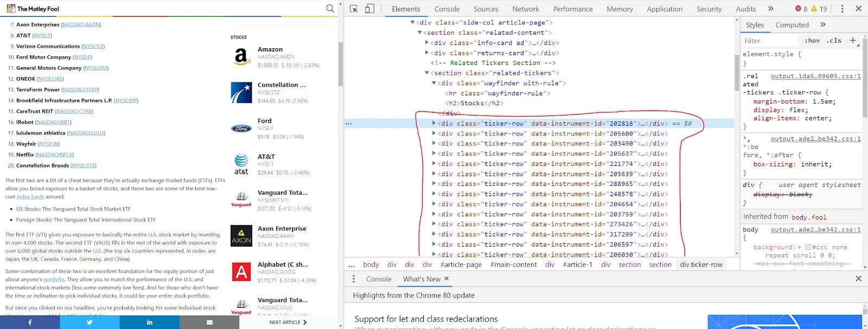Share the article on Twitter
Screen dimensions: 868x329
90,322
